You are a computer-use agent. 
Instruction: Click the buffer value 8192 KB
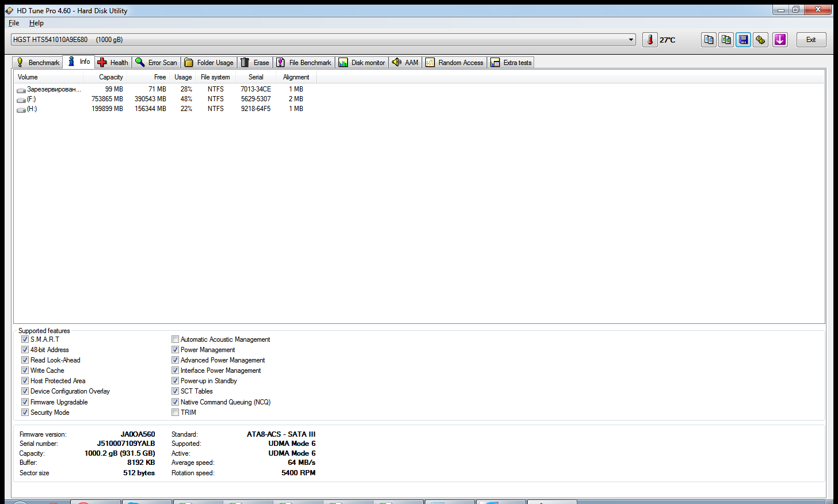pos(141,463)
